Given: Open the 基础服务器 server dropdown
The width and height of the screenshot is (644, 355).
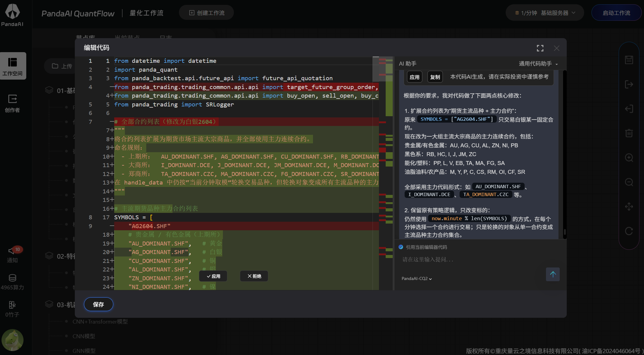Looking at the screenshot, I should pyautogui.click(x=545, y=13).
